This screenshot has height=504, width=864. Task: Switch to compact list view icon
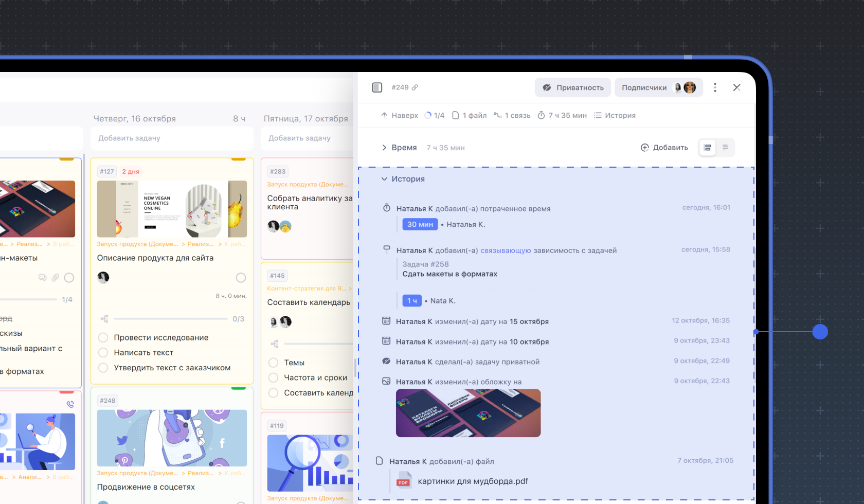point(725,148)
